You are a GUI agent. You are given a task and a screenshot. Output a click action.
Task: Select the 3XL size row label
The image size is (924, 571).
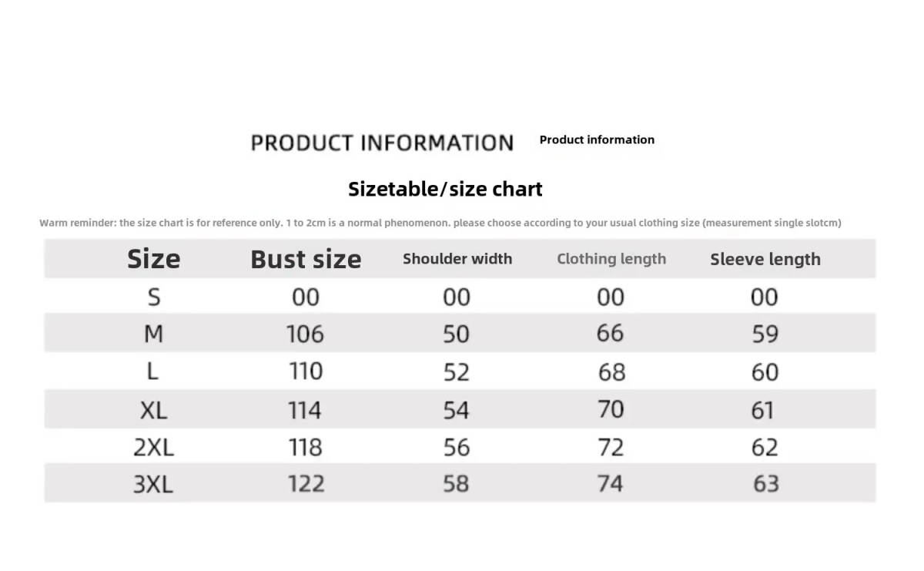[x=153, y=484]
